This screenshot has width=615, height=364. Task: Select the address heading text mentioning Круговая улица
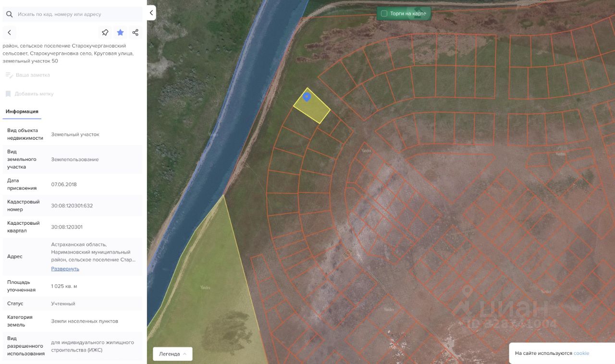68,53
